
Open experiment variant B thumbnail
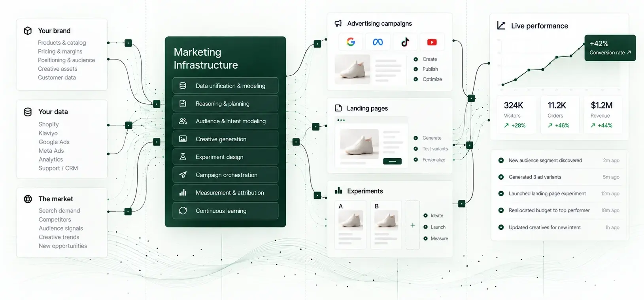[386, 225]
